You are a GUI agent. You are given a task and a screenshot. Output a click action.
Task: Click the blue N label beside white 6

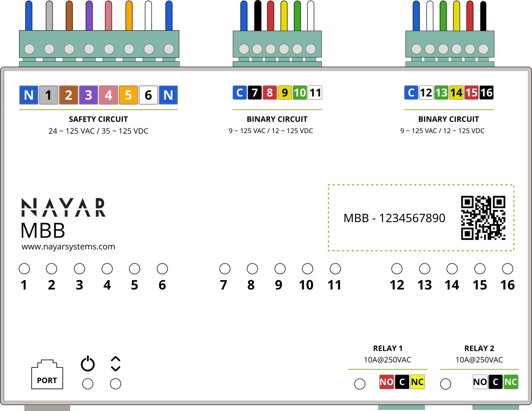point(169,95)
